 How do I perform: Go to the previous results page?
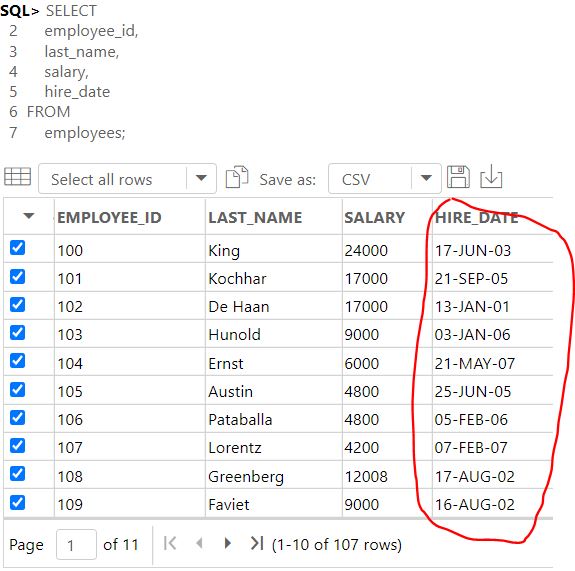(199, 543)
